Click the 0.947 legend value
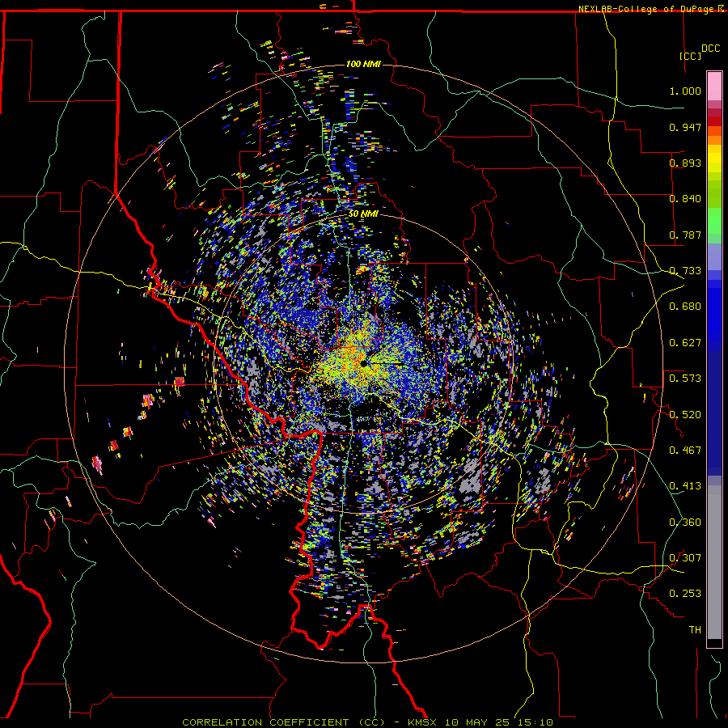 point(685,127)
